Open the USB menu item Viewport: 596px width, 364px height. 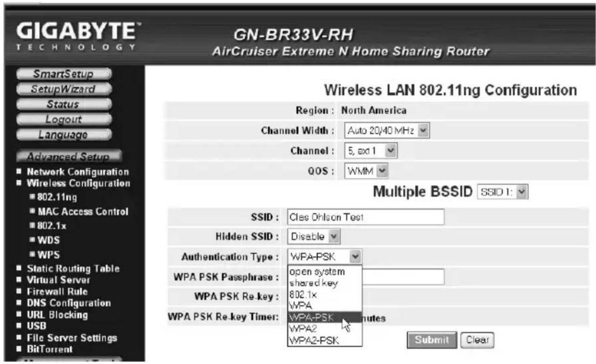click(x=36, y=326)
